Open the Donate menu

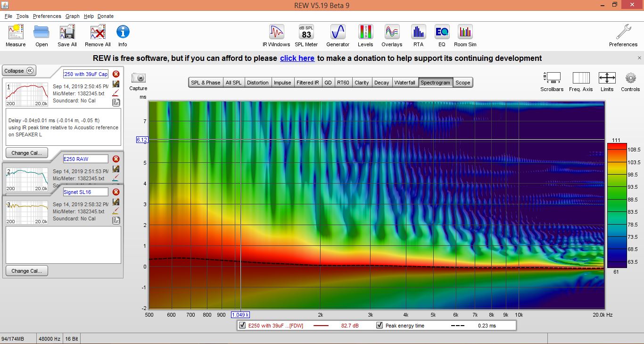[x=106, y=16]
